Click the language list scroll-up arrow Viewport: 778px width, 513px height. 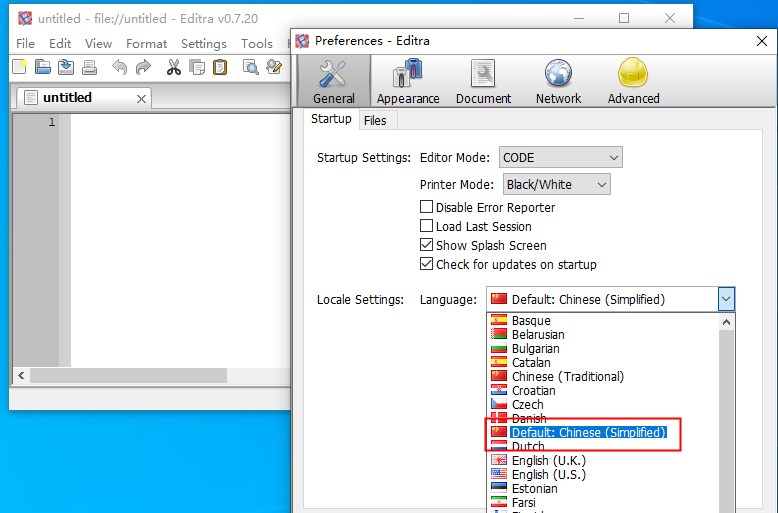tap(726, 322)
